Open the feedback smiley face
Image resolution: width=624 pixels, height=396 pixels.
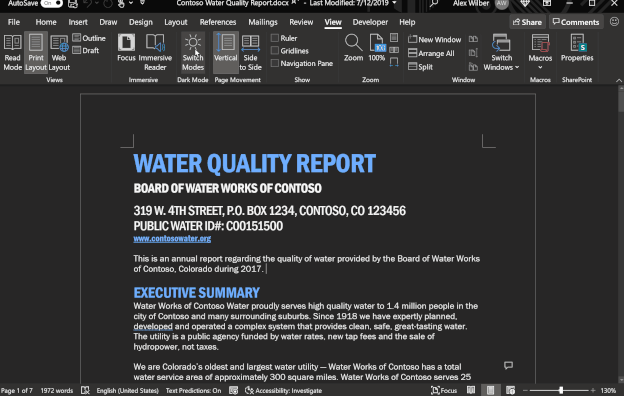(614, 22)
